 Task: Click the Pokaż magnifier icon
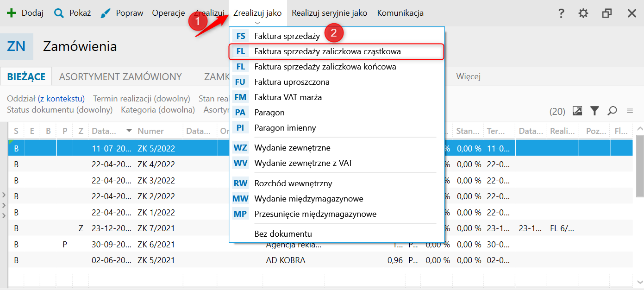pyautogui.click(x=59, y=13)
